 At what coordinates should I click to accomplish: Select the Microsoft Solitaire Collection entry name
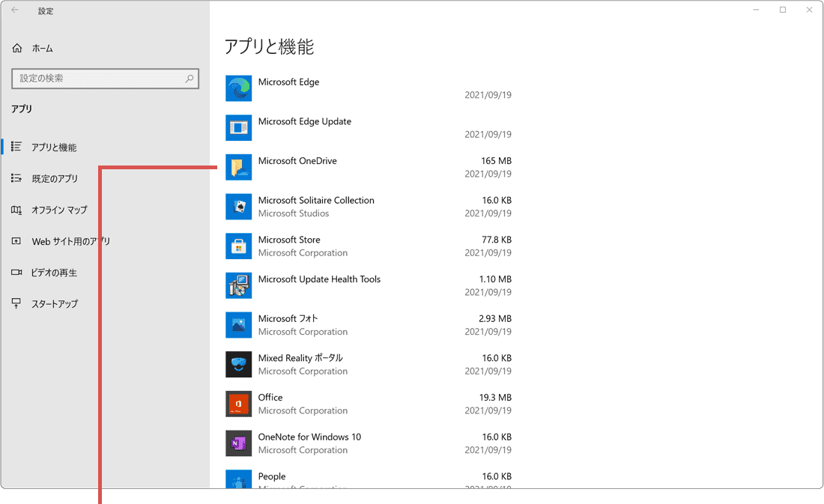(x=316, y=200)
